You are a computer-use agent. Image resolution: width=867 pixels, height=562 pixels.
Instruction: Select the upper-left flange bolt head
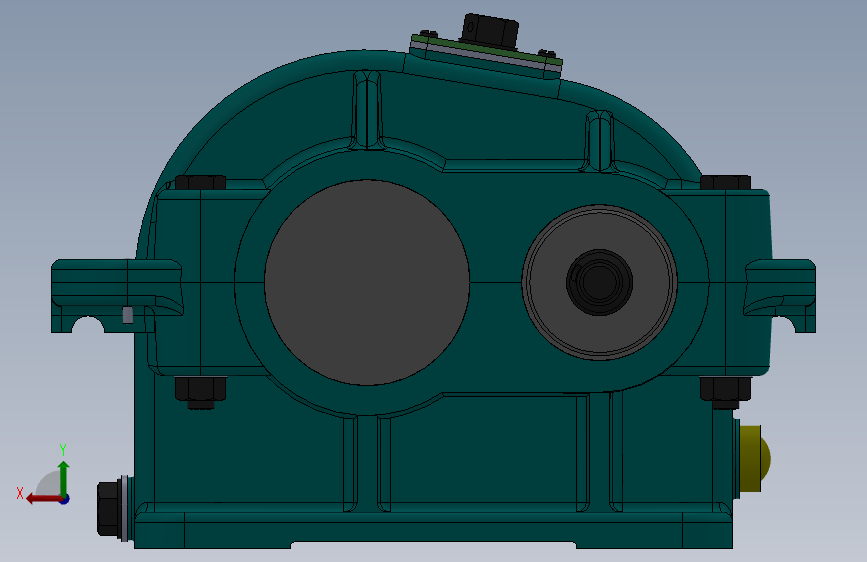[200, 183]
